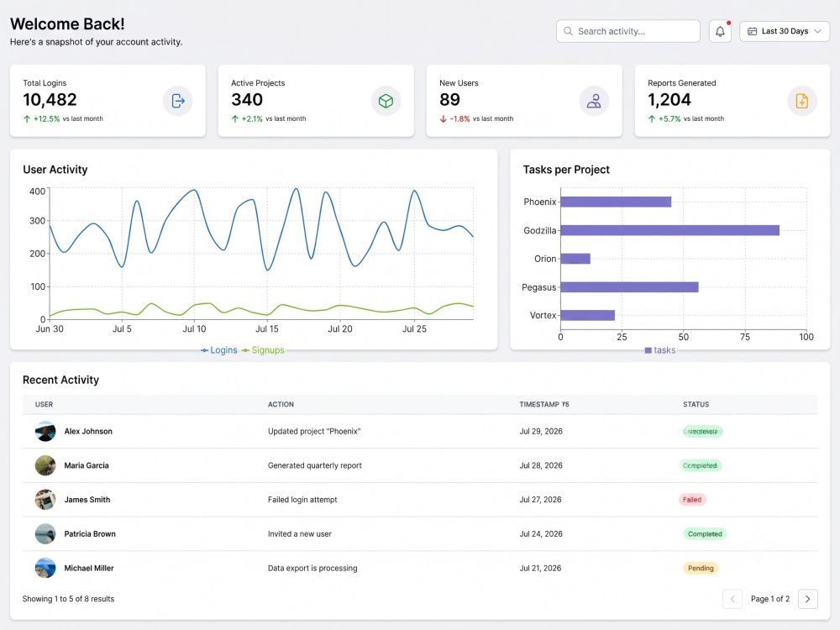Click the Godzilla bar in chart
The height and width of the screenshot is (630, 840).
[x=669, y=230]
